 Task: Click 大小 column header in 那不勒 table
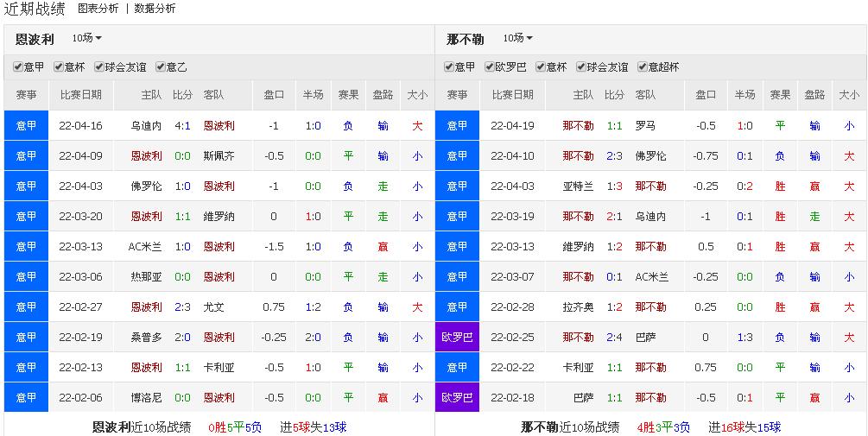point(849,95)
